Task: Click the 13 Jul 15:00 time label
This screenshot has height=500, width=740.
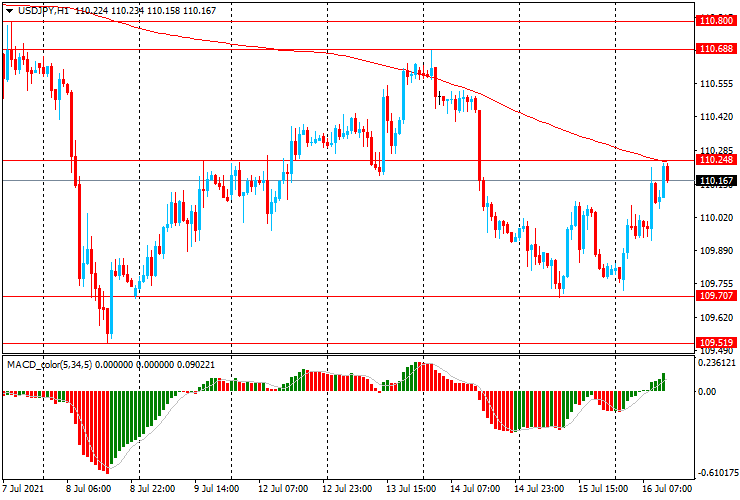Action: point(411,488)
